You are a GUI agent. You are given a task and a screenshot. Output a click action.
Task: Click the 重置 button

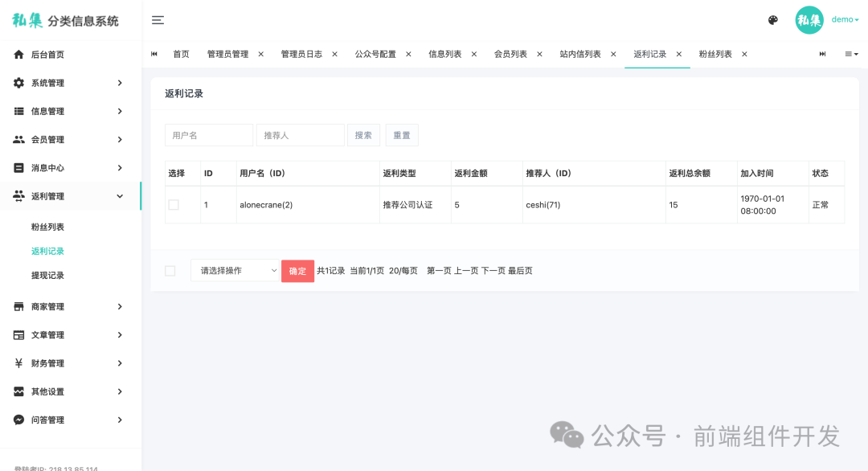(x=402, y=135)
